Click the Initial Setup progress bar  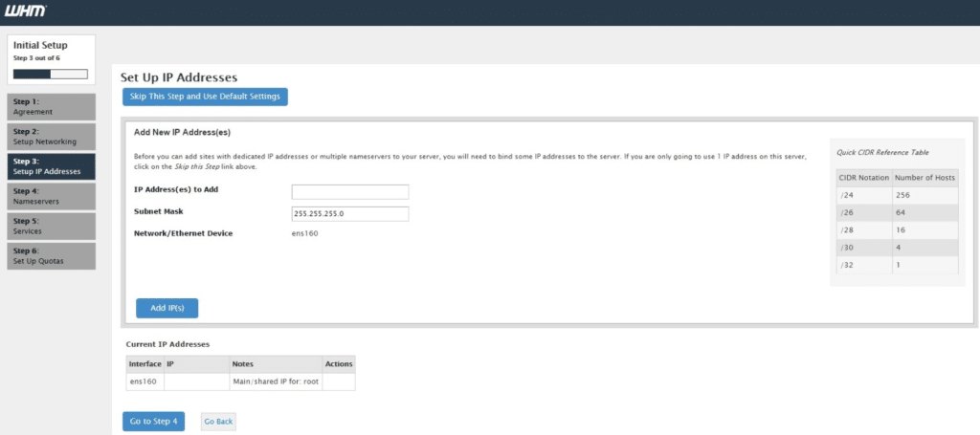50,73
